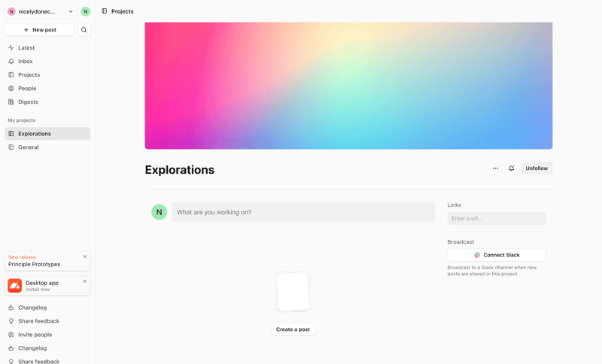602x364 pixels.
Task: Click the N avatar beside post composer
Action: point(159,212)
